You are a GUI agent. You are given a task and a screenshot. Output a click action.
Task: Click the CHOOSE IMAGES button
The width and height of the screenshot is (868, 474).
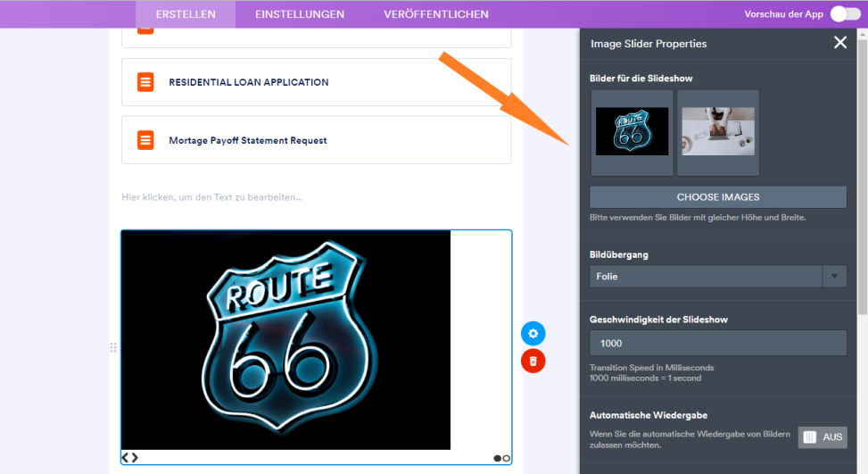pyautogui.click(x=718, y=197)
